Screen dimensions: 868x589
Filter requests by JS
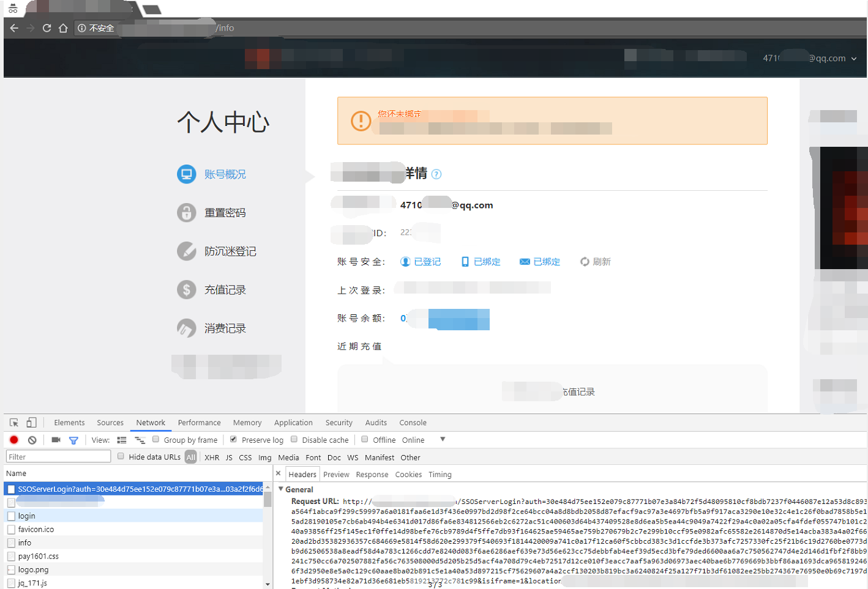pos(229,457)
